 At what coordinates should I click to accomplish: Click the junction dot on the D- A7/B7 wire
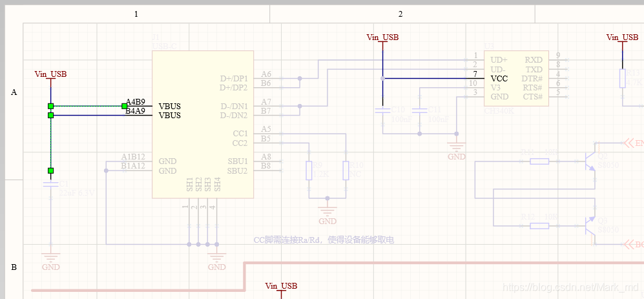coord(300,106)
